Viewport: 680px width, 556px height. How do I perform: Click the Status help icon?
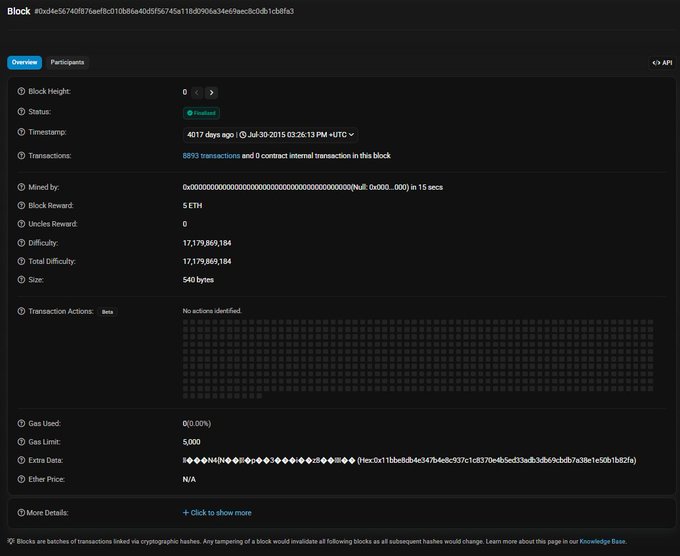21,112
